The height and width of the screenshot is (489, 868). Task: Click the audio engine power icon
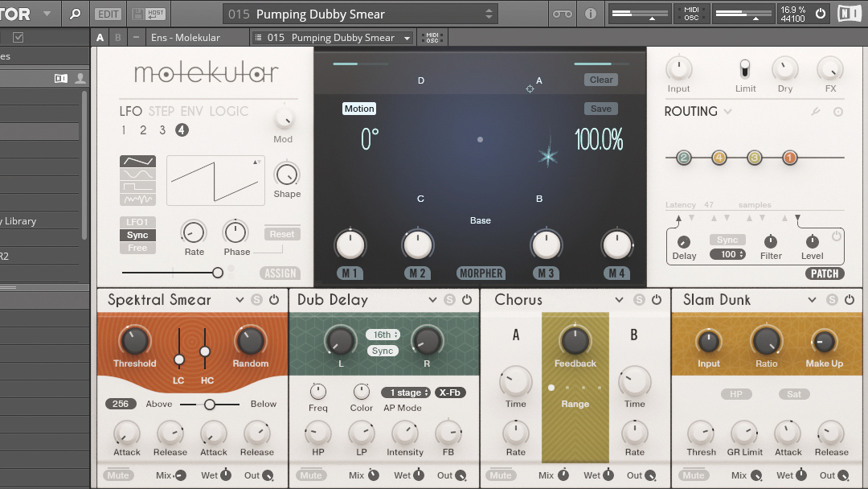(821, 14)
